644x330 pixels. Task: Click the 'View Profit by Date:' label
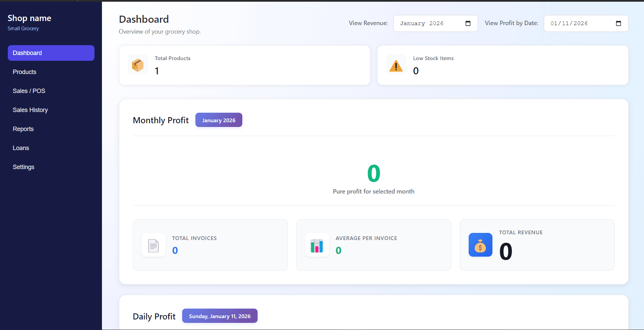tap(511, 23)
